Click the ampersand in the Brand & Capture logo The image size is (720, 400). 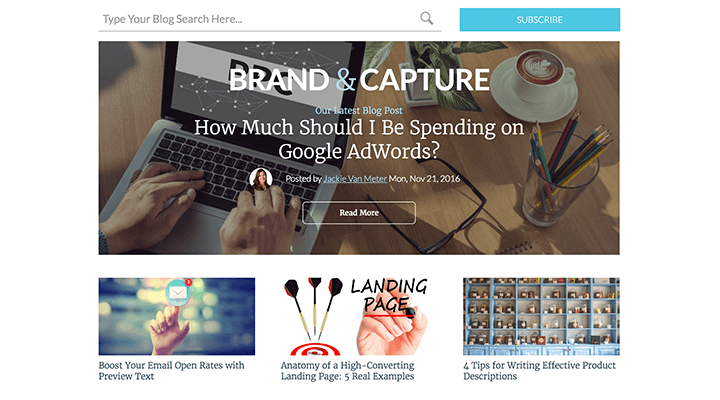(x=345, y=80)
